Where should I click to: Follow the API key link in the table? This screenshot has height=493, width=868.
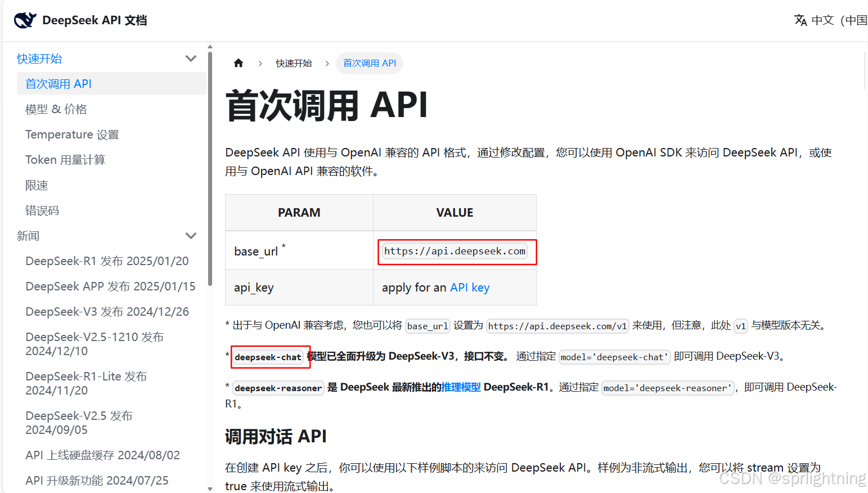(470, 288)
